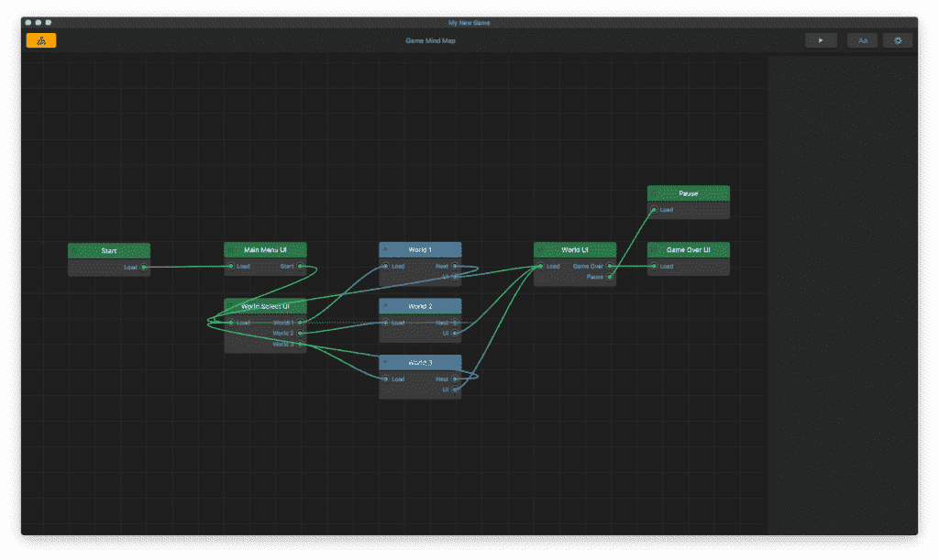The width and height of the screenshot is (939, 560).
Task: Select the World 3 node title
Action: coord(420,363)
